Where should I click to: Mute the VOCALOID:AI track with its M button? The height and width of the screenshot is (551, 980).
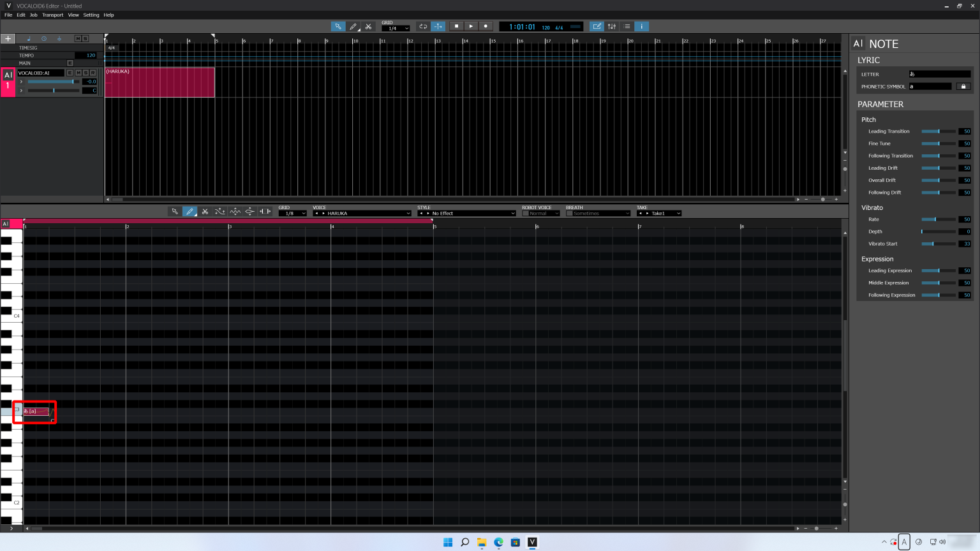pos(78,73)
